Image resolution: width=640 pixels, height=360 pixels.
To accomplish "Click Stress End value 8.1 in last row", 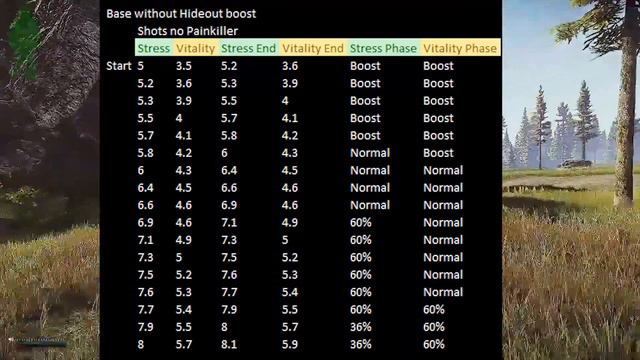I will click(x=229, y=344).
